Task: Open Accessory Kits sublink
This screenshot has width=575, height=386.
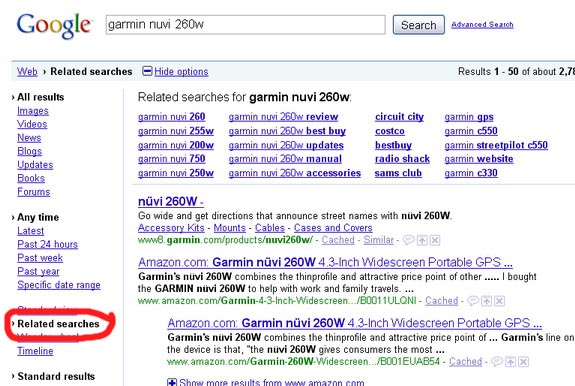Action: (171, 228)
